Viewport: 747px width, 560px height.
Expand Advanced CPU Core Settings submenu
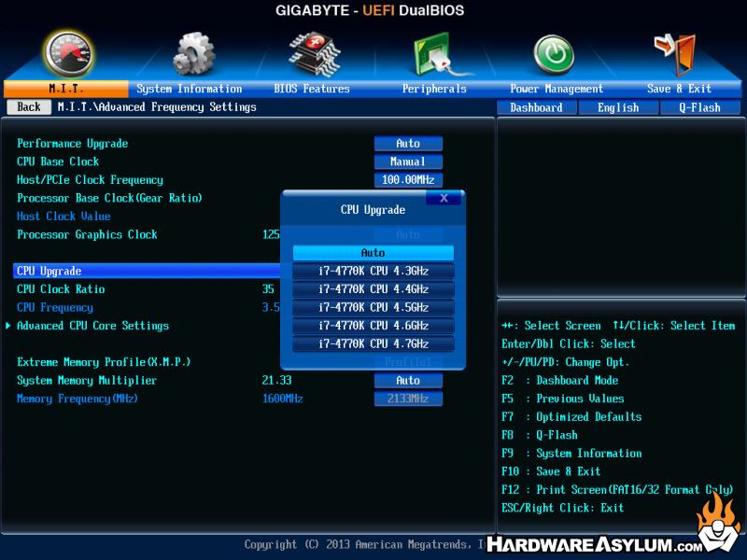click(x=92, y=326)
